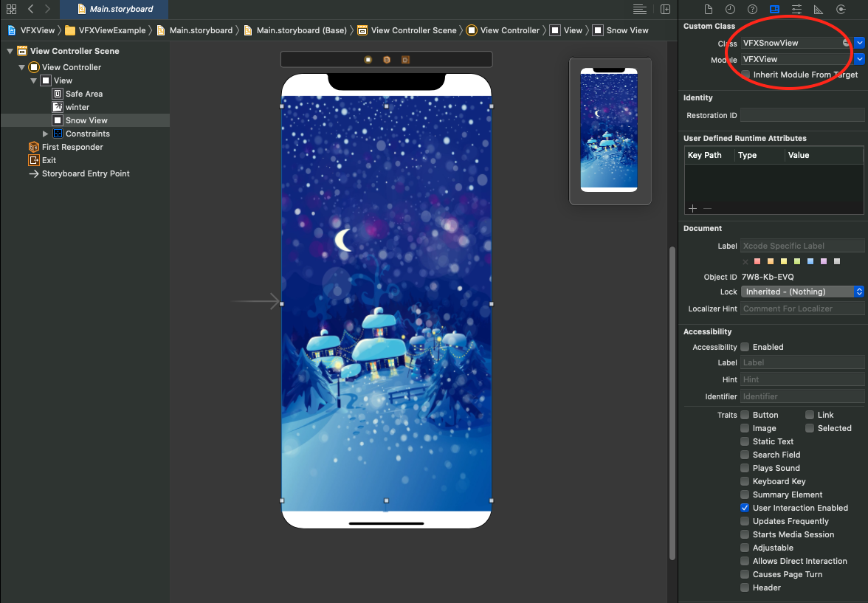Show the Quick Help inspector
868x603 pixels.
(752, 9)
